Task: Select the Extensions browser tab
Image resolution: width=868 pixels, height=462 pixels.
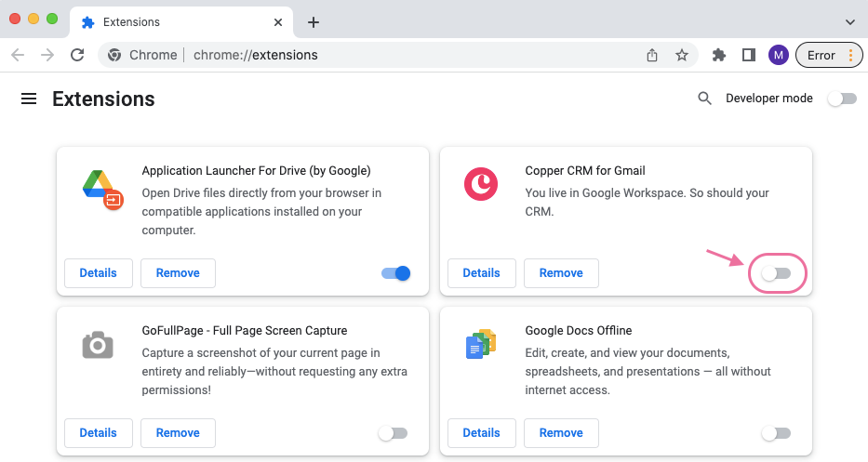Action: [181, 22]
